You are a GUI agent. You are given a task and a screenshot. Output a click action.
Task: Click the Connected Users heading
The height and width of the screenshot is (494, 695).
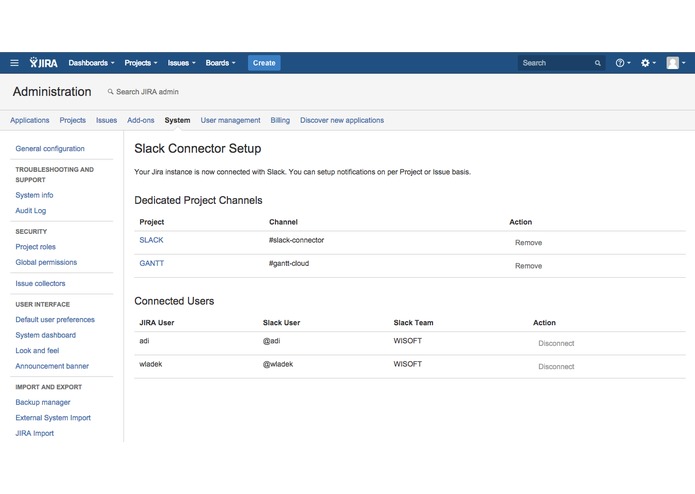174,301
